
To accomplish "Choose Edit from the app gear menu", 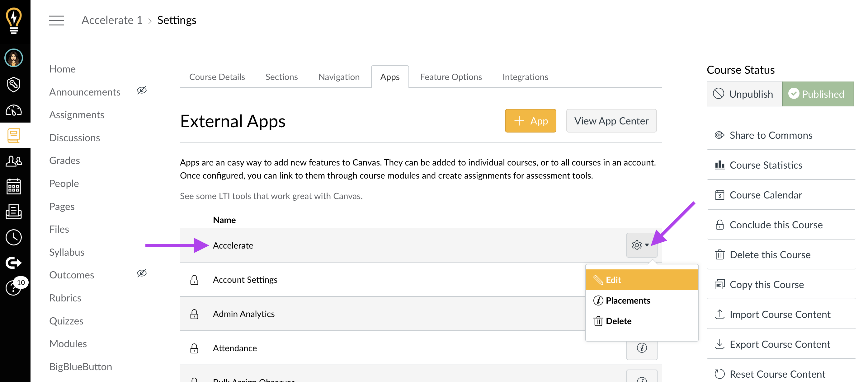I will pos(642,280).
